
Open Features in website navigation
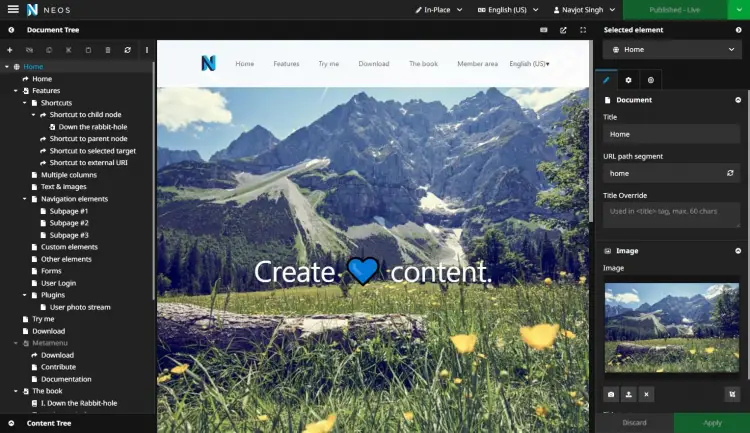pos(286,64)
